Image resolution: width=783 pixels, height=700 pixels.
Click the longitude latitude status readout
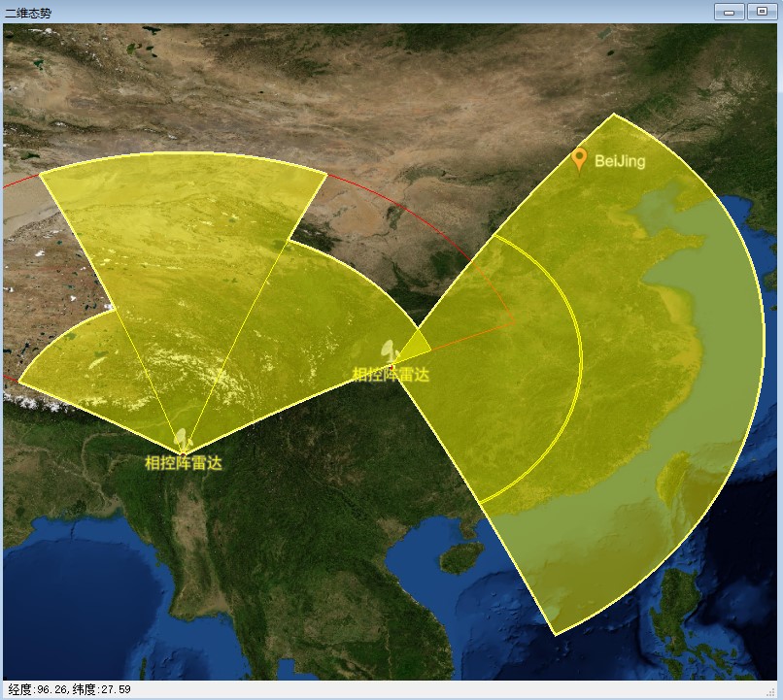[x=69, y=689]
